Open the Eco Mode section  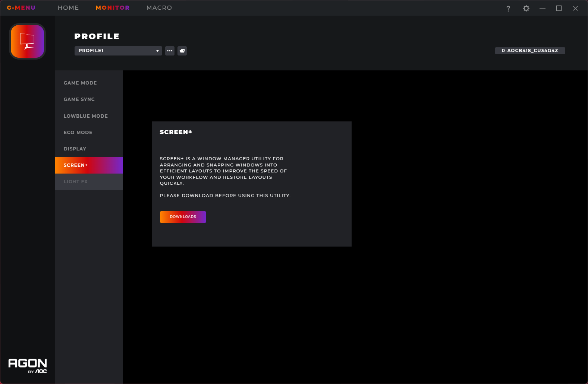click(89, 133)
